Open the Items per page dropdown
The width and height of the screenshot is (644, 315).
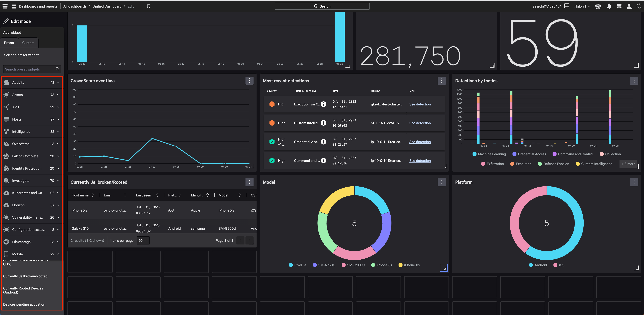[x=143, y=241]
